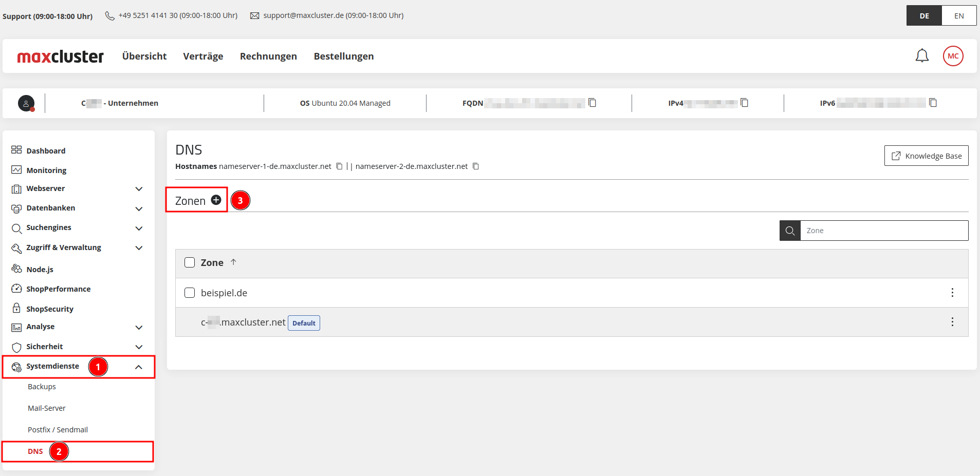Expand the Suchengines menu chevron
980x476 pixels.
[139, 229]
